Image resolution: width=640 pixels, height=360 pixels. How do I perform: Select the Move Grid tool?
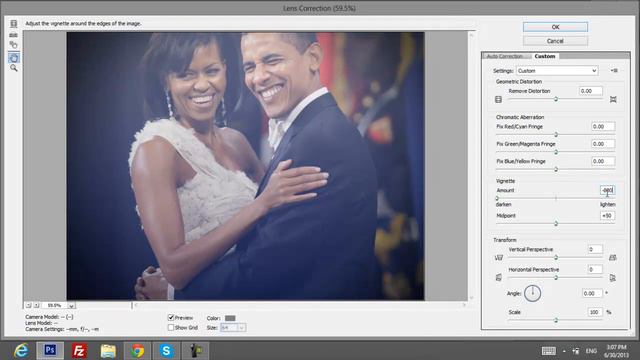(x=13, y=45)
